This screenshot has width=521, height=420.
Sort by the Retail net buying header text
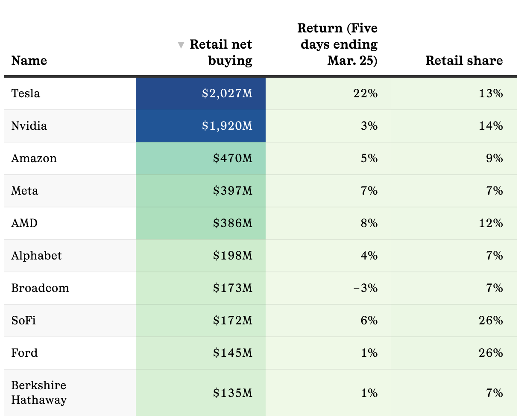pos(221,52)
